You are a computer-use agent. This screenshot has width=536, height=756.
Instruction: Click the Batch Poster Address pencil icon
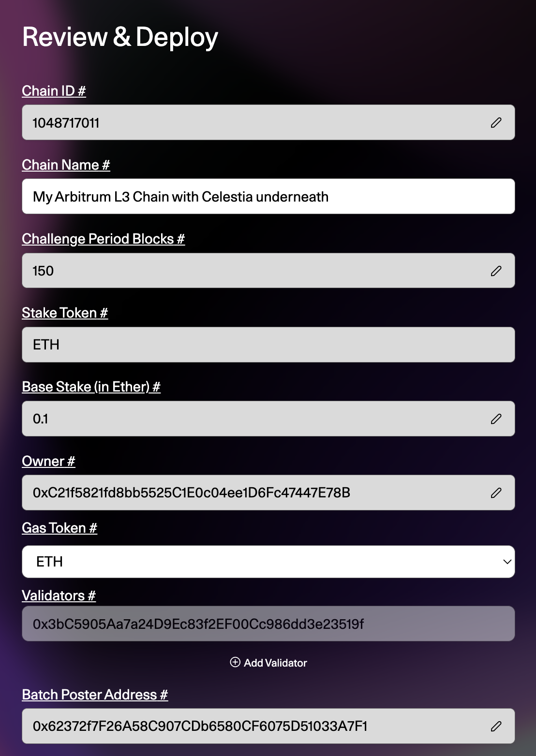496,726
